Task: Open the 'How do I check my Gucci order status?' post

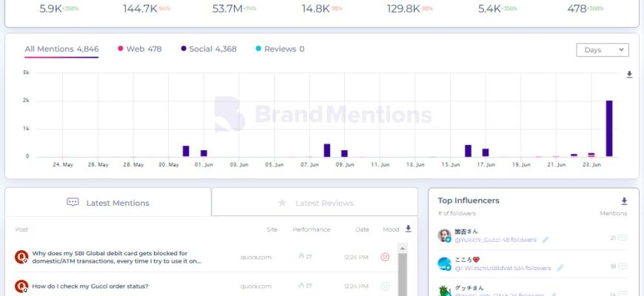Action: tap(90, 286)
